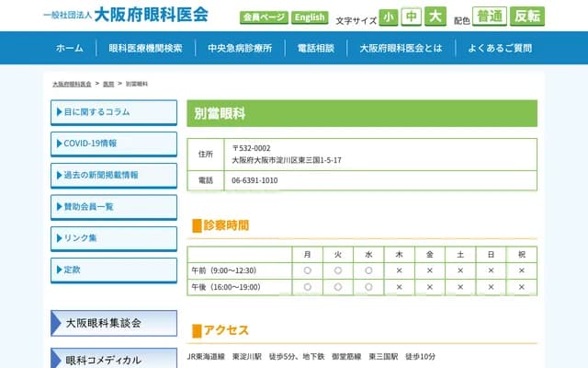Open リンク集 sidebar item
Image resolution: width=588 pixels, height=368 pixels.
(114, 238)
